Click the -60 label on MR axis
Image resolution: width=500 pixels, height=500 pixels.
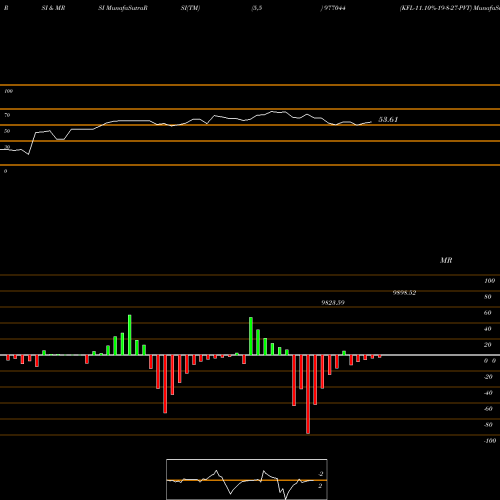[488, 409]
